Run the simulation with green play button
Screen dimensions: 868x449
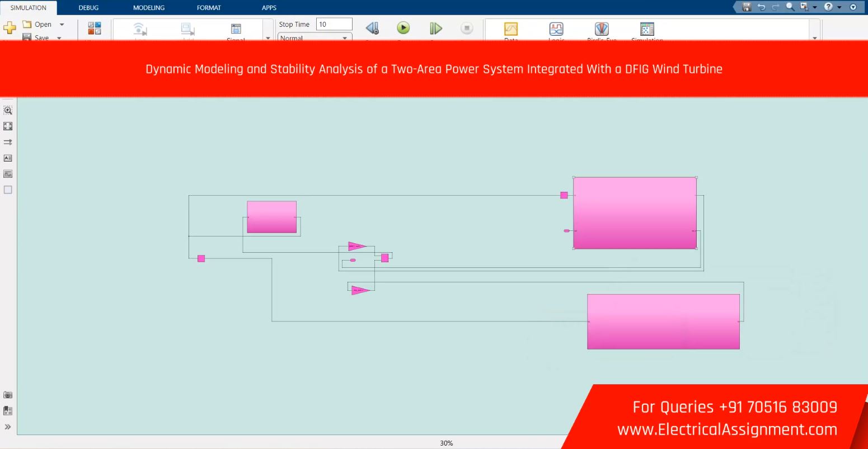tap(403, 27)
